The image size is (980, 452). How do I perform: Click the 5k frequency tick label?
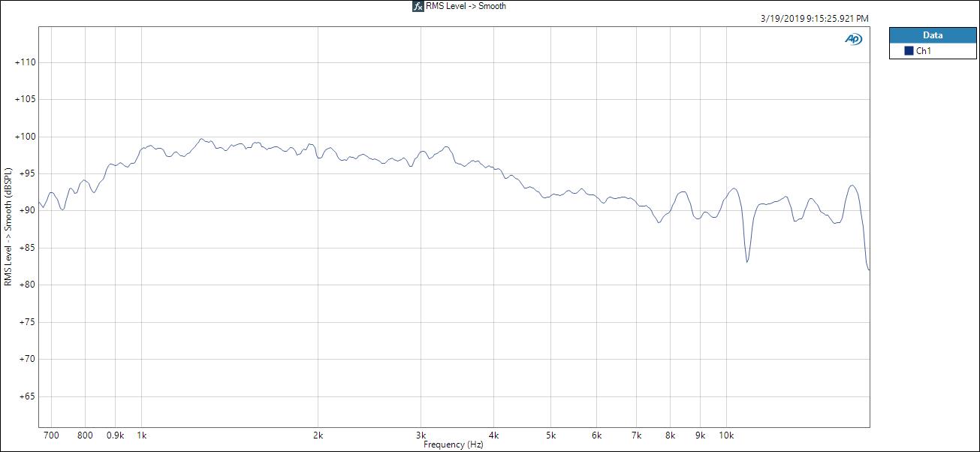[x=550, y=435]
